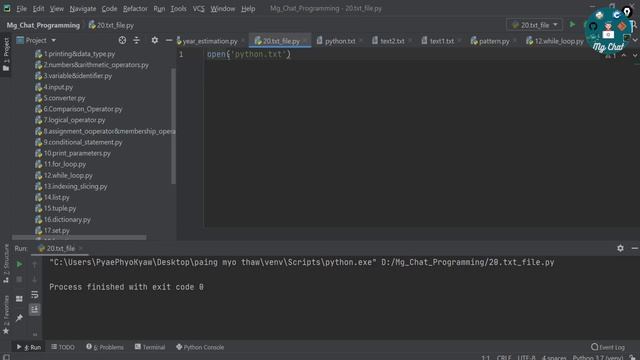Click the UTF-8 encoding status entry
Viewport: 640px width, 360px height.
pos(526,358)
